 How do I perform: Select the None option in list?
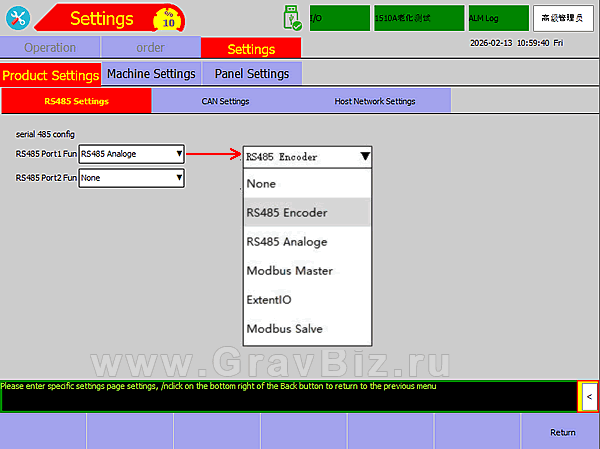coord(261,184)
